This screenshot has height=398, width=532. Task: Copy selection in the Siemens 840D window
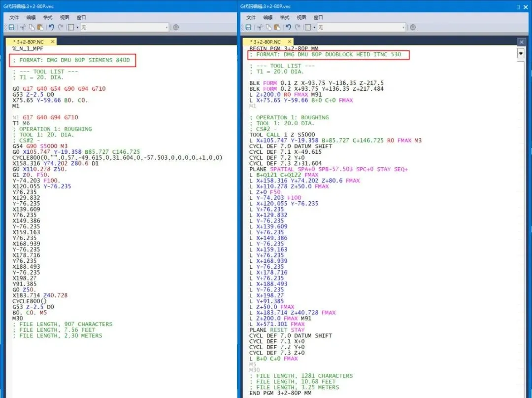click(32, 27)
